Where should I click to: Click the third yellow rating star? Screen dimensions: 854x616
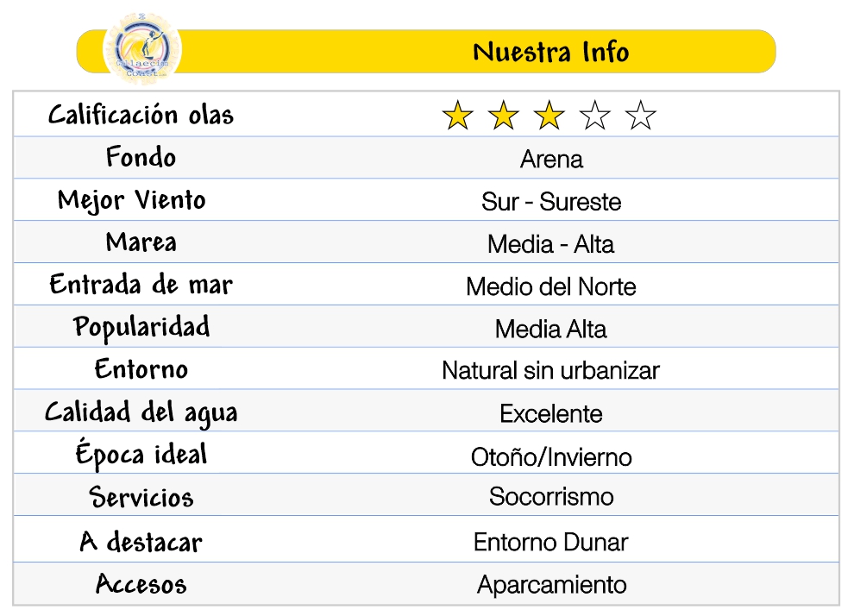tap(549, 116)
